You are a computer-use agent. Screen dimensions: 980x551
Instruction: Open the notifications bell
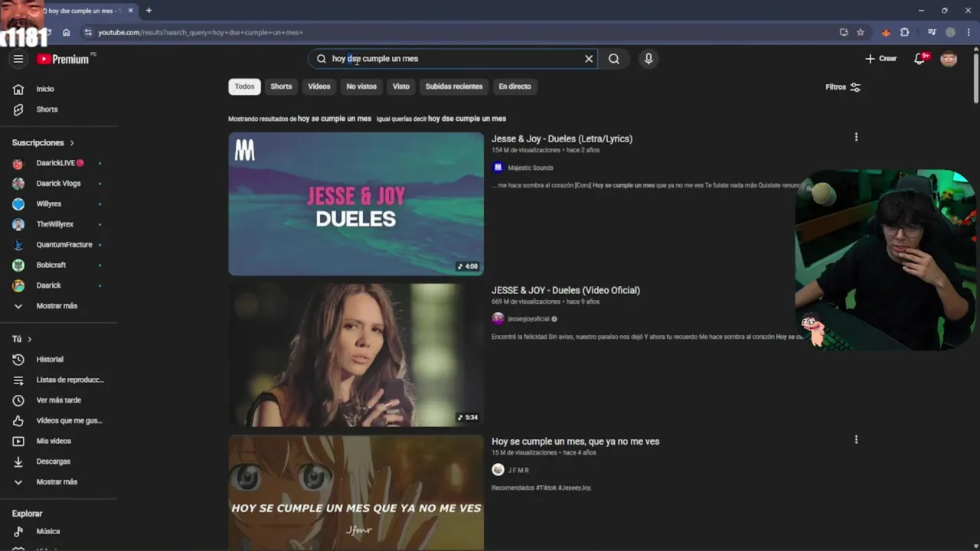[x=920, y=59]
